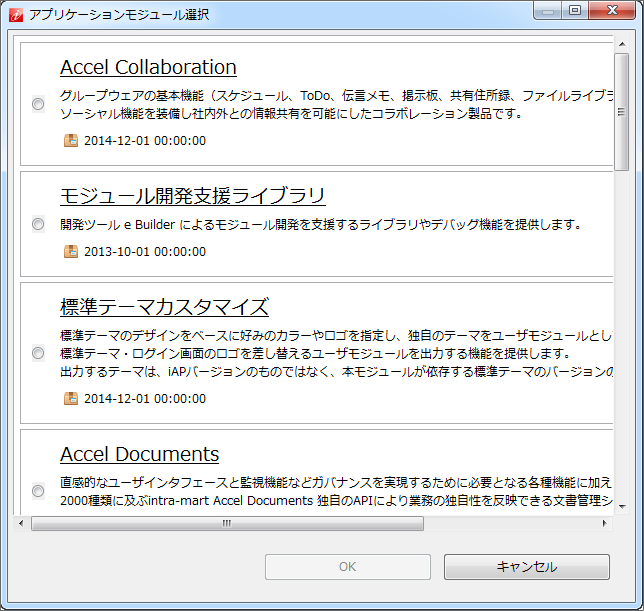The image size is (644, 611).
Task: Click the ソーシャル機能を装備し description line
Action: coord(291,114)
